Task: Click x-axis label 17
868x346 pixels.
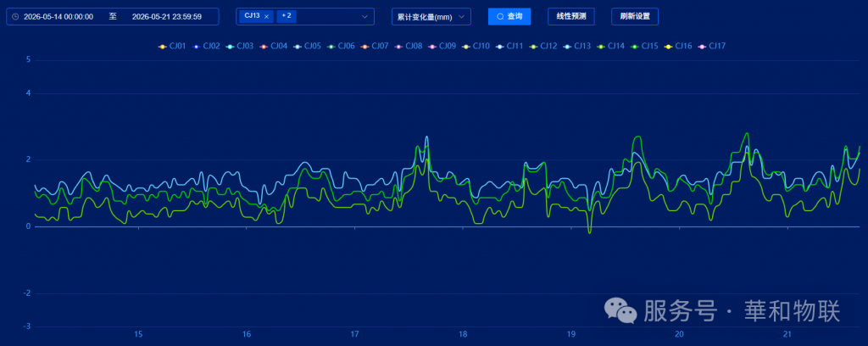Action: [355, 334]
